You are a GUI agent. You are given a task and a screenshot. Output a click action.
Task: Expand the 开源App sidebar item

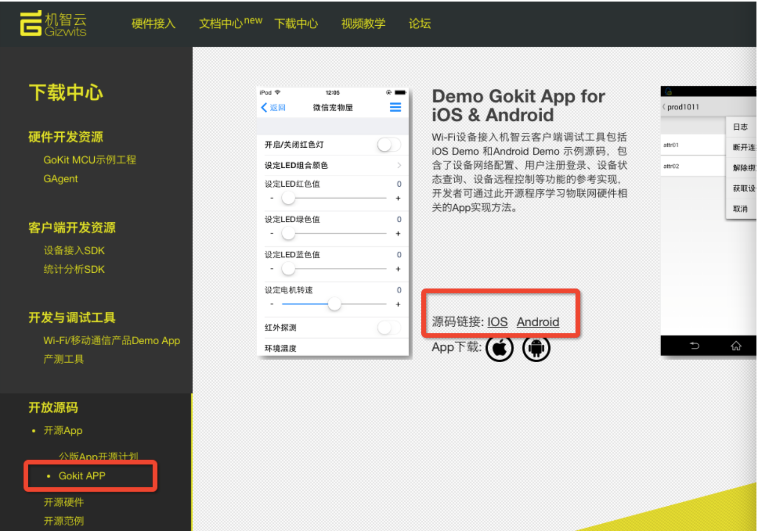[63, 431]
